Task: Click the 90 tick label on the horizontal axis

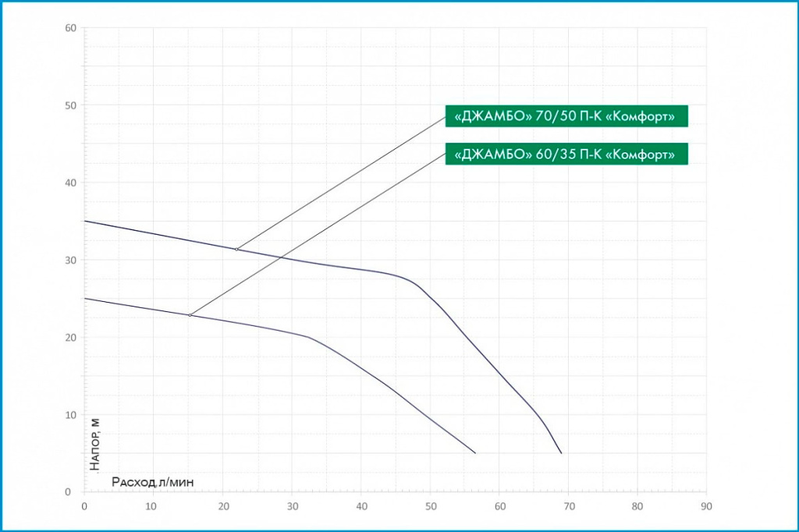Action: coord(706,505)
